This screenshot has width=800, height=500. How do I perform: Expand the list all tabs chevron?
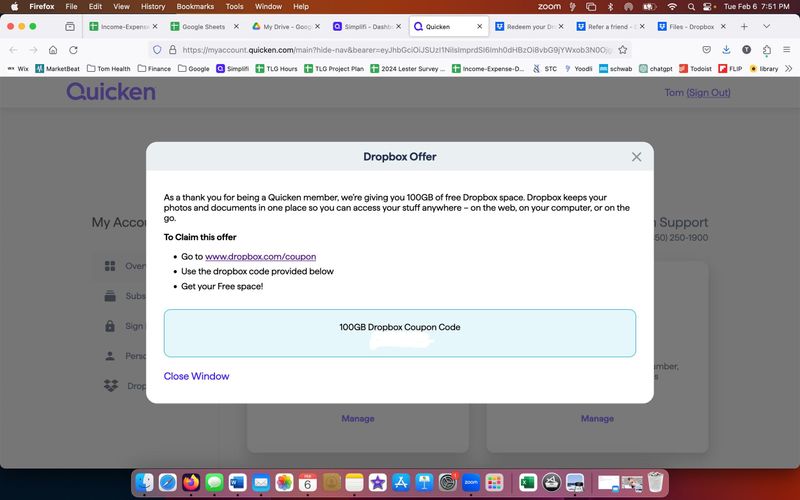pyautogui.click(x=766, y=27)
